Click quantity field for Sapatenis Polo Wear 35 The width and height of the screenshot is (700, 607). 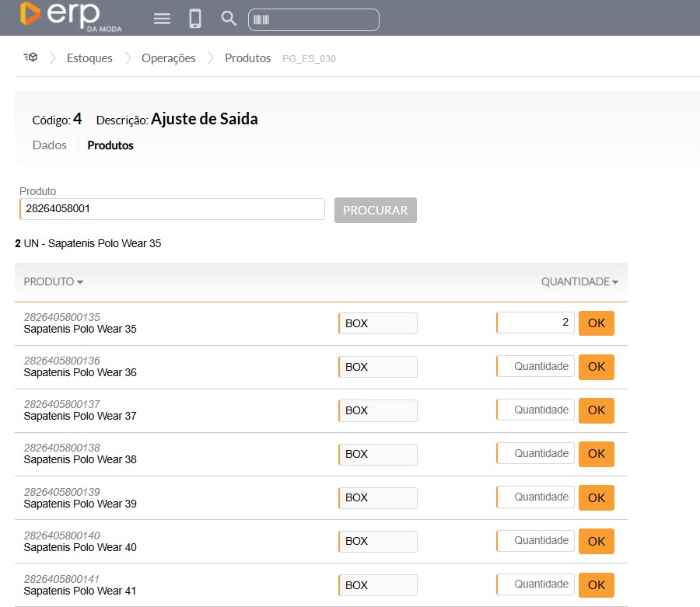click(535, 323)
